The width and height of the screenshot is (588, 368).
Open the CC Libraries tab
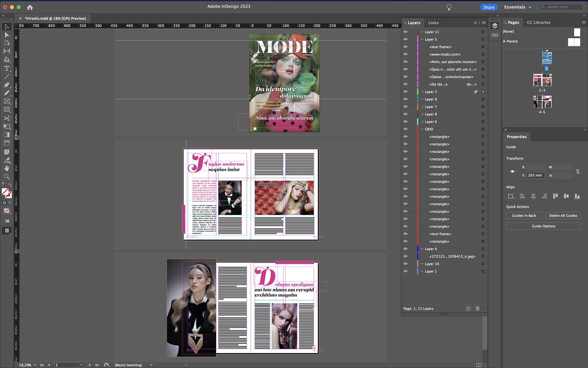pos(538,22)
